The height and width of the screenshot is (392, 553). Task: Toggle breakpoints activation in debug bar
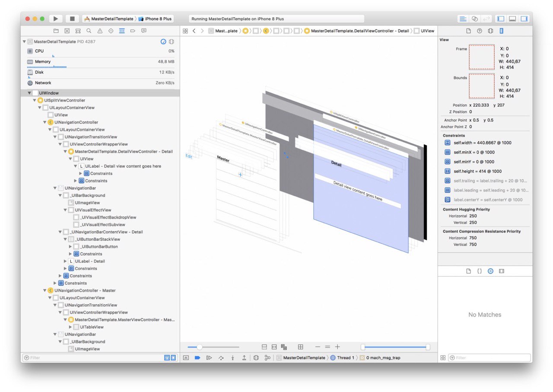197,358
